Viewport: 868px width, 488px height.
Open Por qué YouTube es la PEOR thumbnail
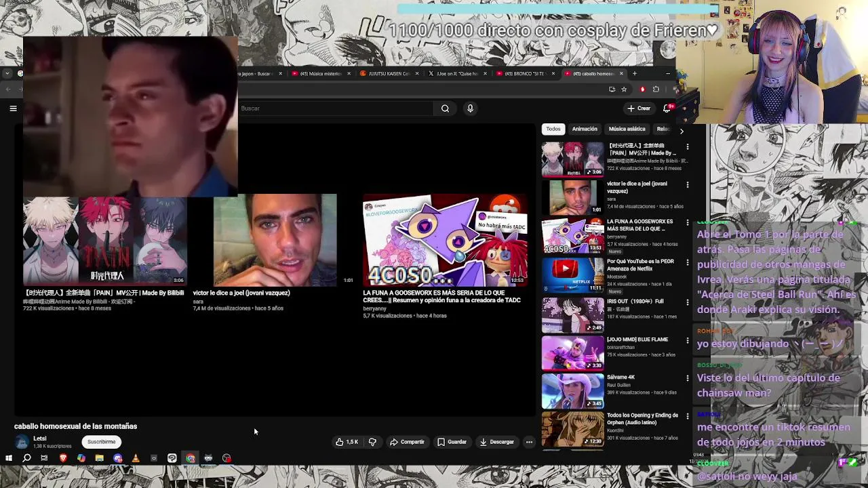(572, 274)
